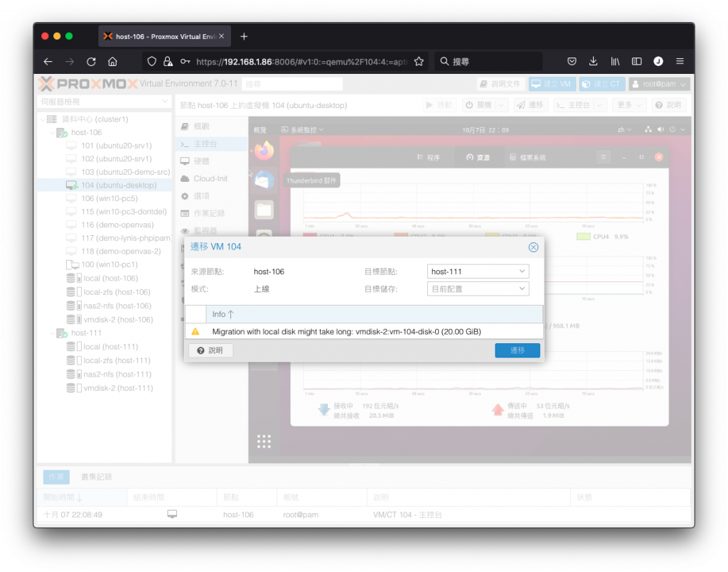The height and width of the screenshot is (572, 728).
Task: Open Ubuntu show applications grid
Action: [264, 442]
